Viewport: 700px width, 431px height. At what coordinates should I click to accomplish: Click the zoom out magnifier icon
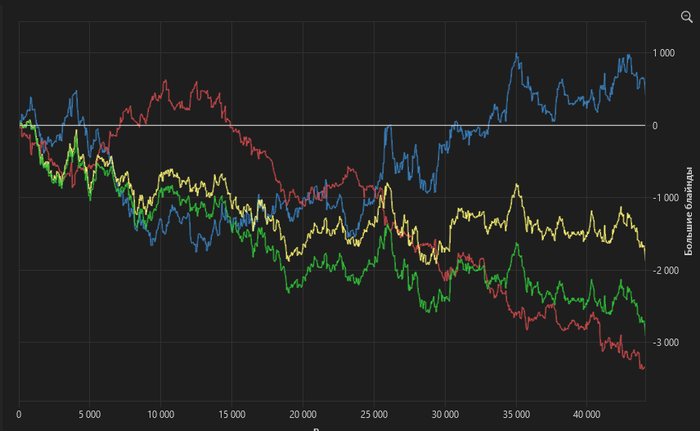pyautogui.click(x=687, y=17)
